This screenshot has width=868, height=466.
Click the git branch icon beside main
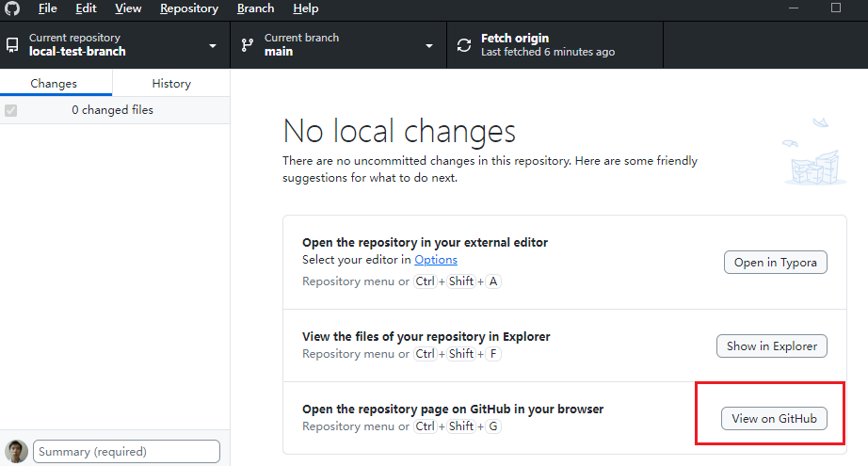(x=248, y=45)
